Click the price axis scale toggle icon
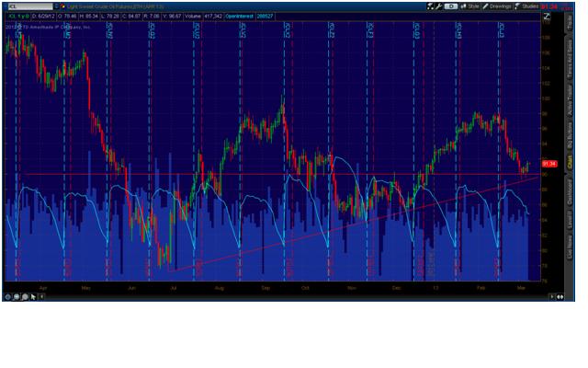Screen dimensions: 588x368 tap(547, 17)
